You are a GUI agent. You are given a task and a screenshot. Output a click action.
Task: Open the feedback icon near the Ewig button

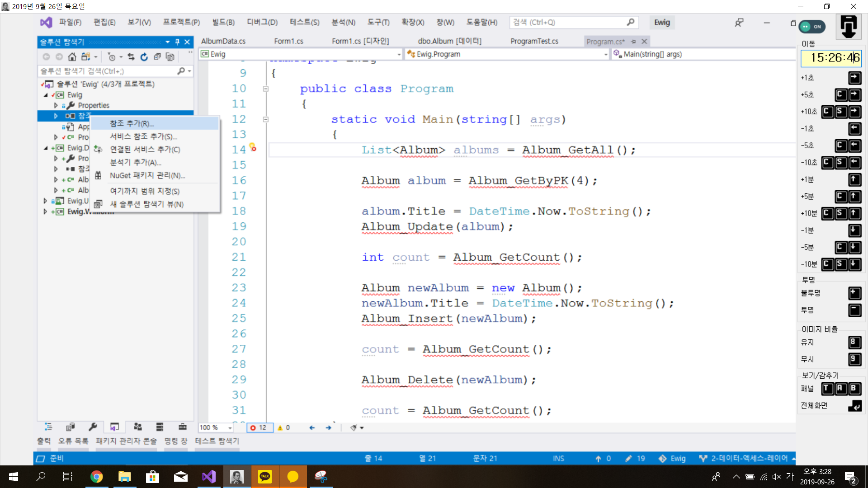739,23
